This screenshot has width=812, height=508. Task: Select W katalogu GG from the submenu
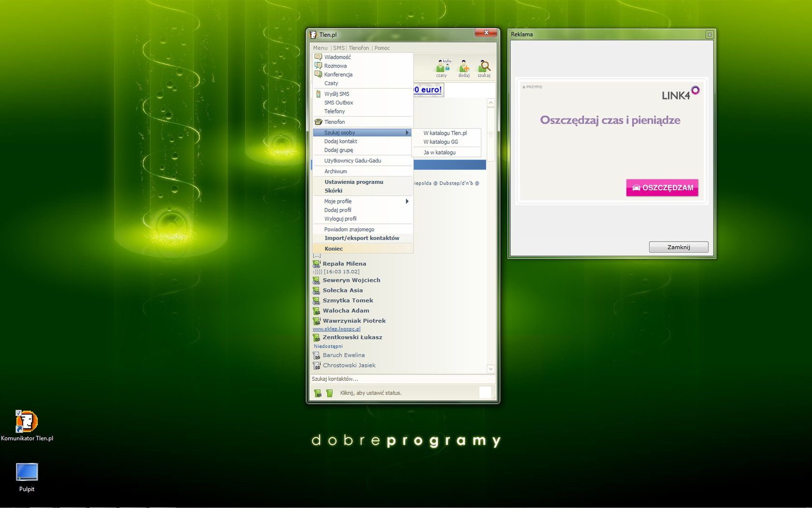coord(446,142)
